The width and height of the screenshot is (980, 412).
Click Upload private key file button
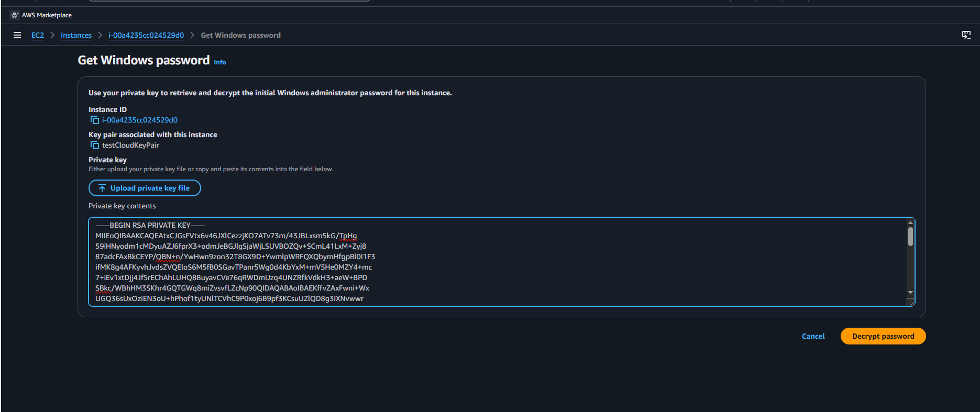(x=145, y=188)
